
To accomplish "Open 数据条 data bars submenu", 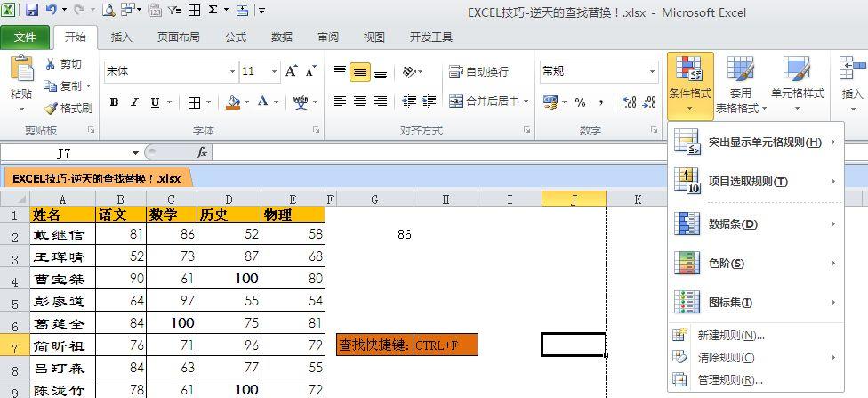I will click(756, 224).
